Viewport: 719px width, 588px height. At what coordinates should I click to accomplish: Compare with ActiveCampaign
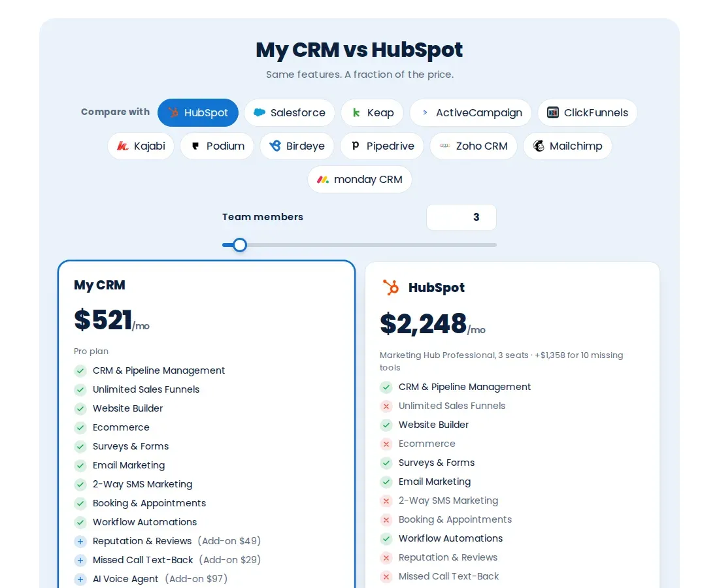(471, 113)
